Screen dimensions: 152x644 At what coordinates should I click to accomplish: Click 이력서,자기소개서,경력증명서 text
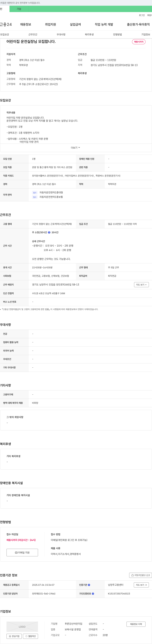pyautogui.click(x=66, y=554)
